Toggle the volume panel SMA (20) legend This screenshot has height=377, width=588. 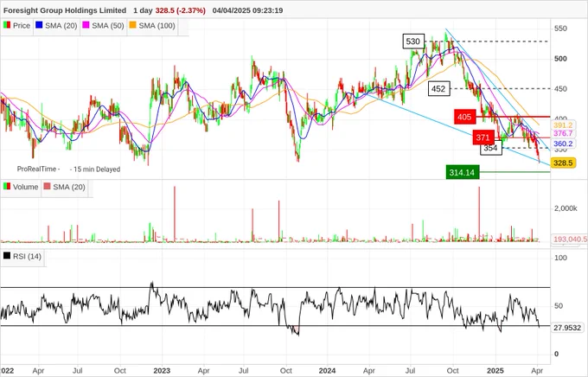pos(65,187)
